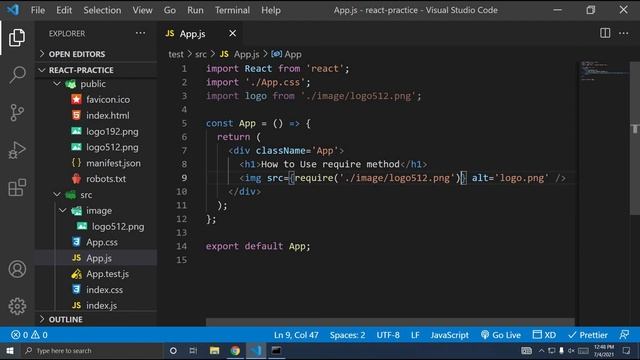Click the editor horizontal scrollbar
Image resolution: width=640 pixels, height=360 pixels.
coord(390,322)
